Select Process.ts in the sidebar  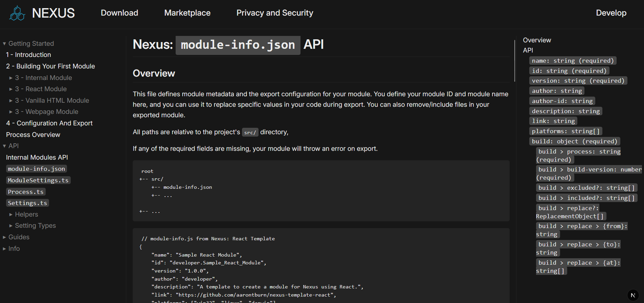click(26, 192)
